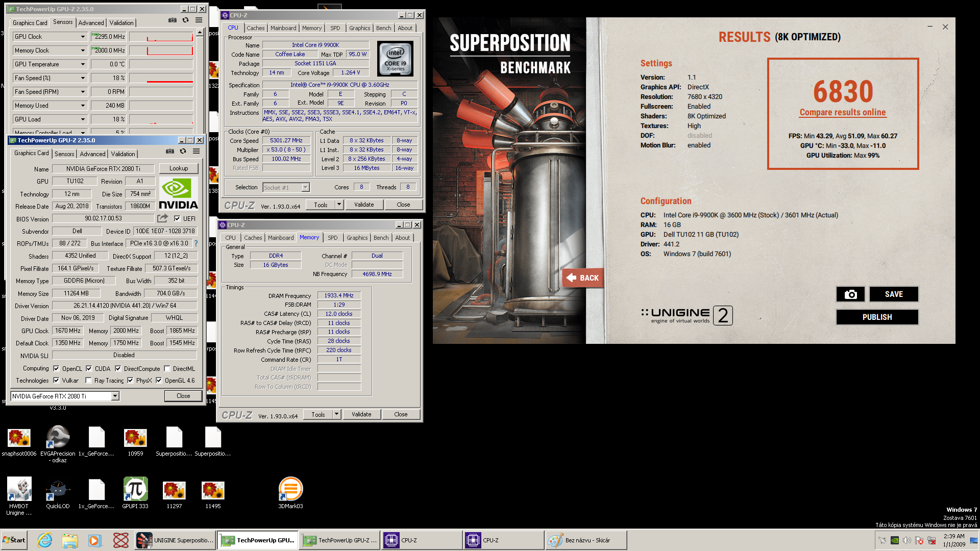Open the GPUPI 333 desktop icon

coord(135,493)
